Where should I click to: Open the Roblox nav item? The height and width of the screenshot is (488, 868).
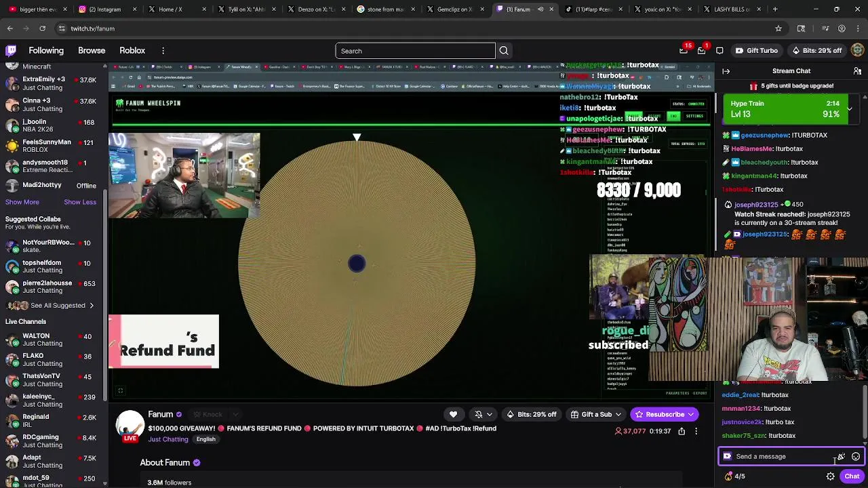tap(132, 51)
